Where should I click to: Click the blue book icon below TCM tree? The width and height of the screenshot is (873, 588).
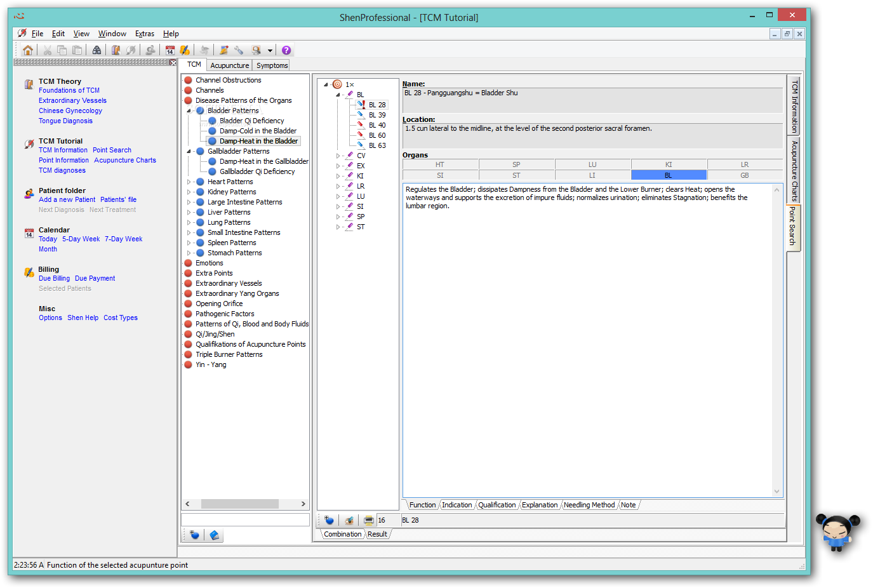pyautogui.click(x=215, y=535)
